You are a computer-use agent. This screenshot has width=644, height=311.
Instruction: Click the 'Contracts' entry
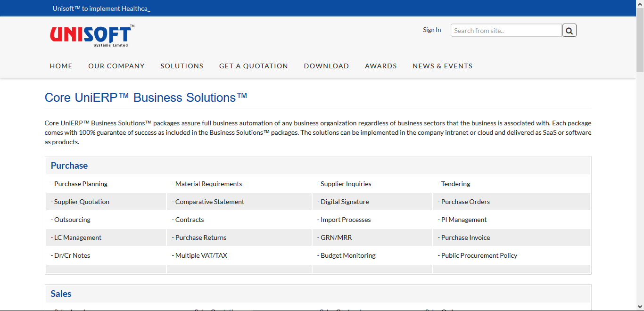(188, 220)
